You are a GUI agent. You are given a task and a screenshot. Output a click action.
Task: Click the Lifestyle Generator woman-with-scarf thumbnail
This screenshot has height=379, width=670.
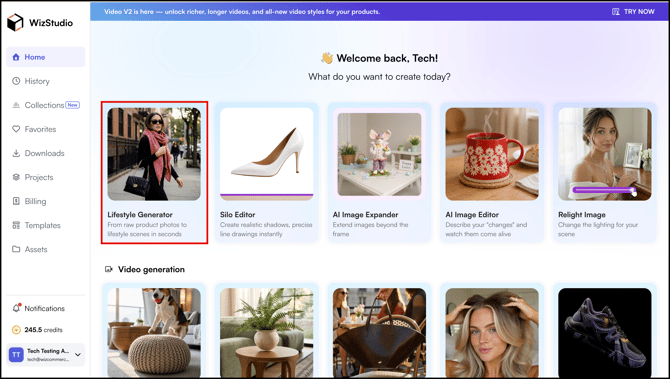154,154
